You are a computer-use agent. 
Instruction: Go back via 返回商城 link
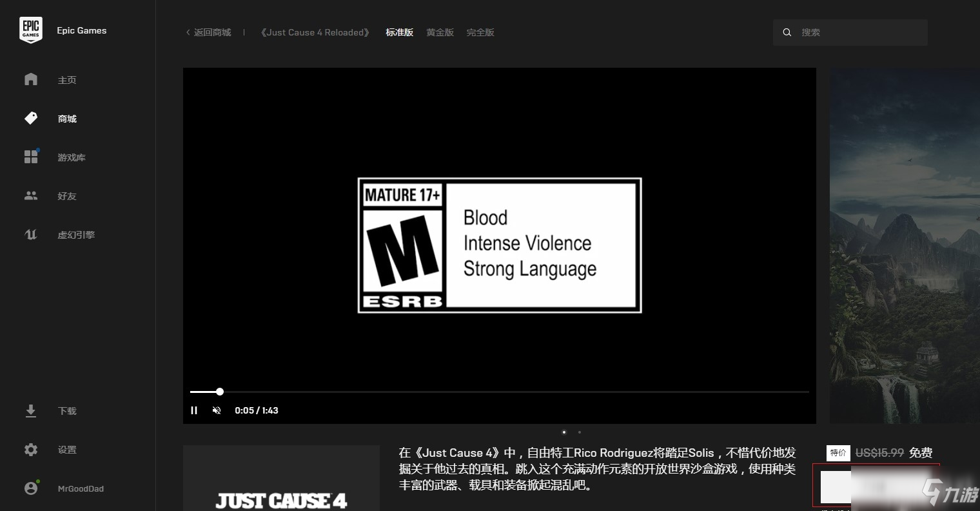tap(208, 32)
